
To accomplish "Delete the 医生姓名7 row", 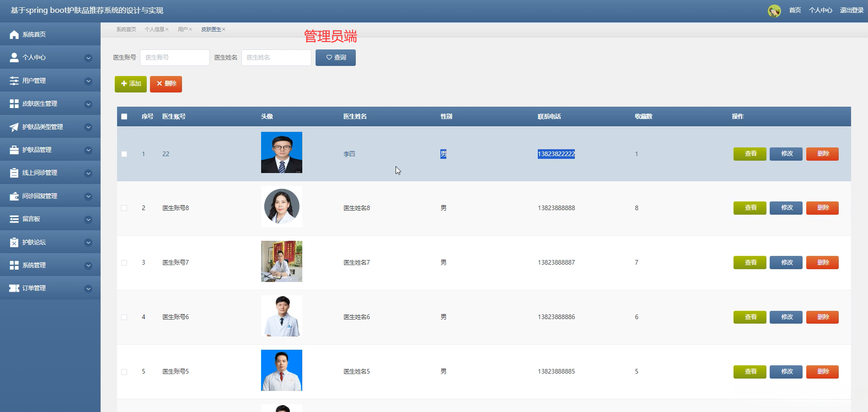I will [822, 262].
